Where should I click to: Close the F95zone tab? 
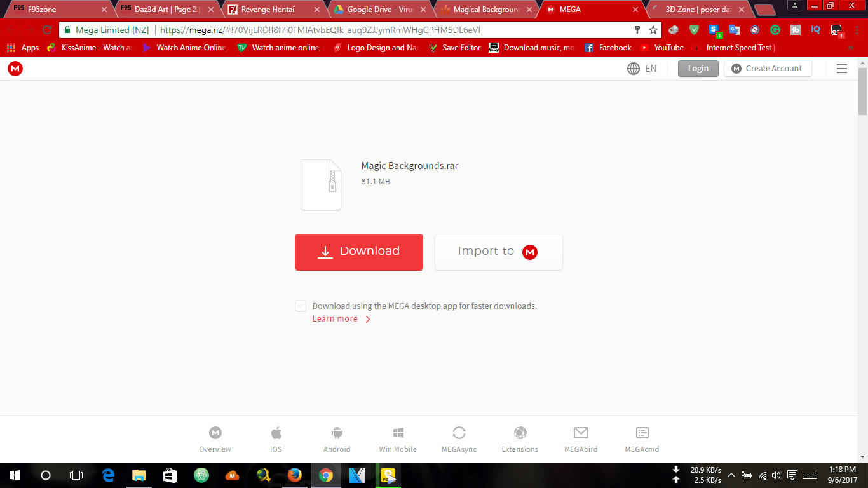point(104,10)
